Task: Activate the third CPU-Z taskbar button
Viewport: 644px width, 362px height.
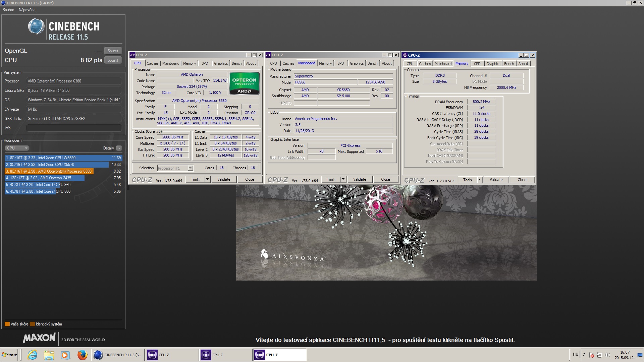Action: (x=280, y=355)
